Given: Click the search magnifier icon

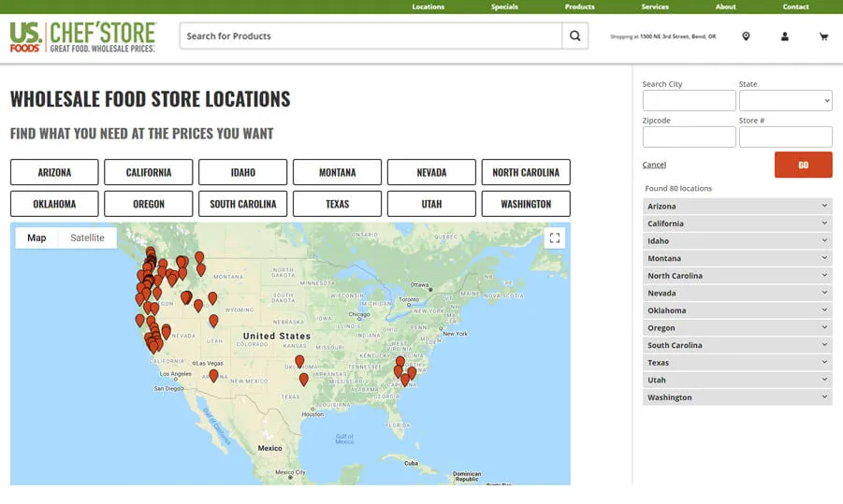Looking at the screenshot, I should point(574,36).
